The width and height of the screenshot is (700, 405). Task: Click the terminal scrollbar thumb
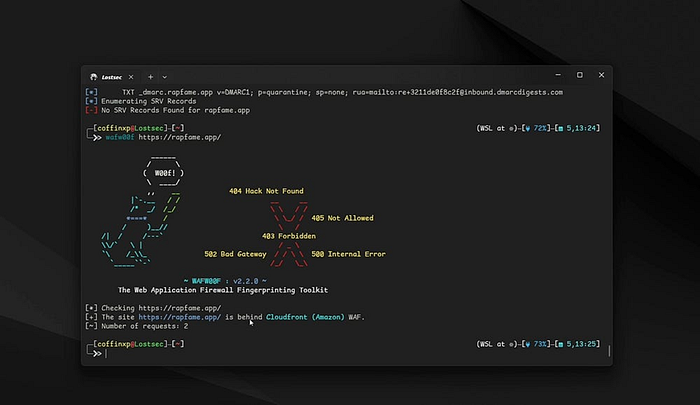point(609,351)
